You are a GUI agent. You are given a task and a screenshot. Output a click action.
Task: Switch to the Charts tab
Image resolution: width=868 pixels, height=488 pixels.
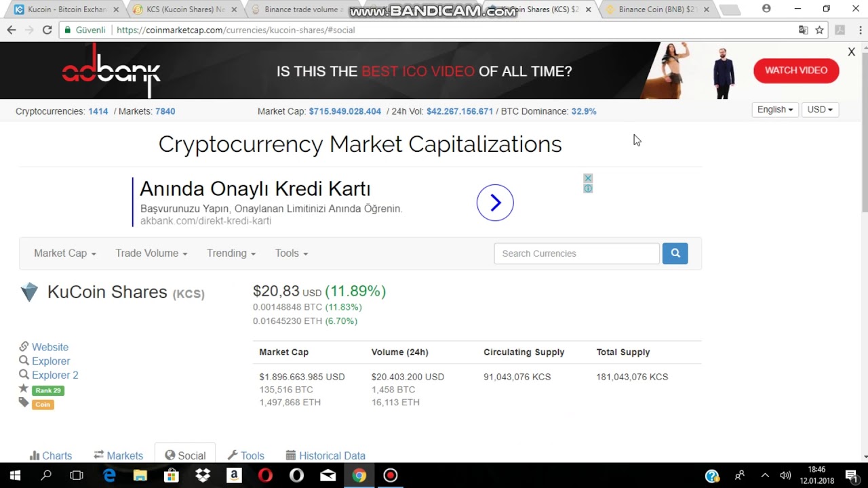click(x=51, y=455)
